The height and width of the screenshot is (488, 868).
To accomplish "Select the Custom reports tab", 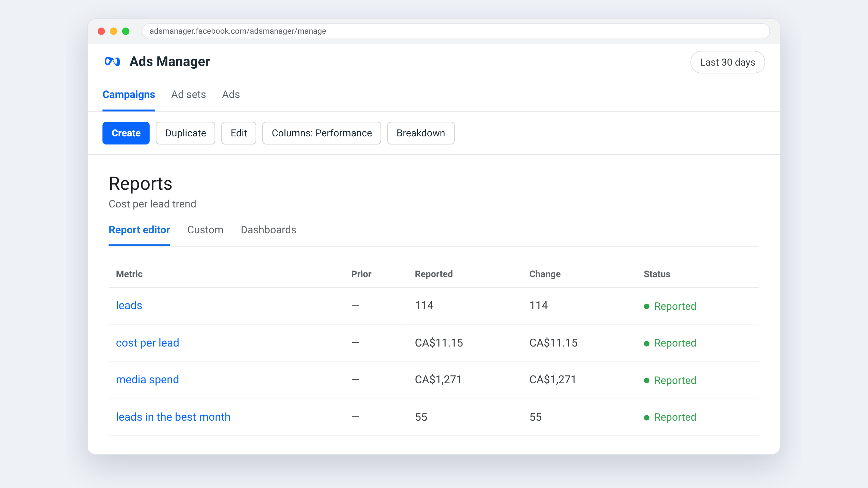I will [x=205, y=230].
